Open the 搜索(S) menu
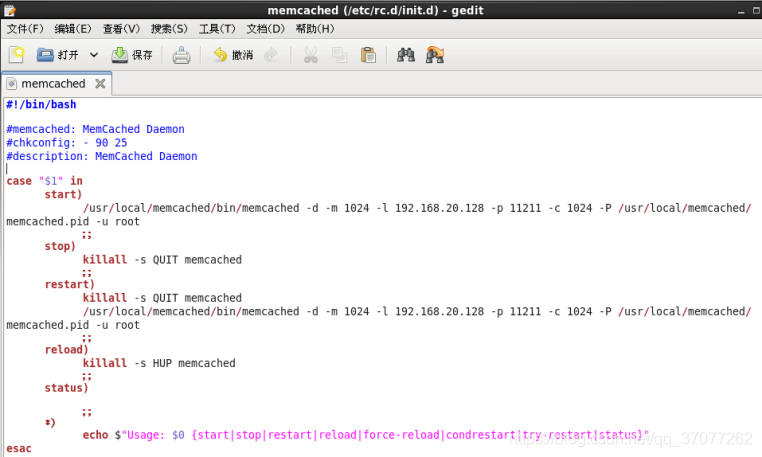762x457 pixels. pos(169,29)
